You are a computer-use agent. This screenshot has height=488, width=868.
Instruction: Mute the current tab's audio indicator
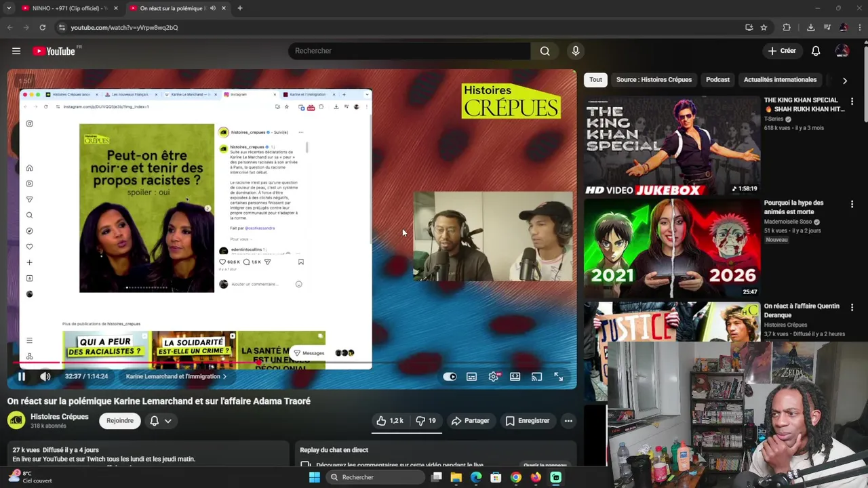[212, 8]
